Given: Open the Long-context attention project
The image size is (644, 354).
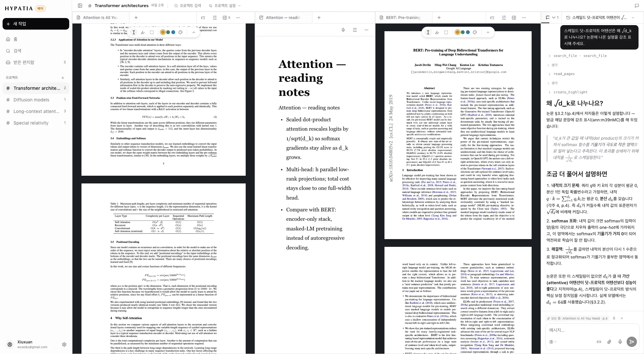Looking at the screenshot, I should 36,111.
